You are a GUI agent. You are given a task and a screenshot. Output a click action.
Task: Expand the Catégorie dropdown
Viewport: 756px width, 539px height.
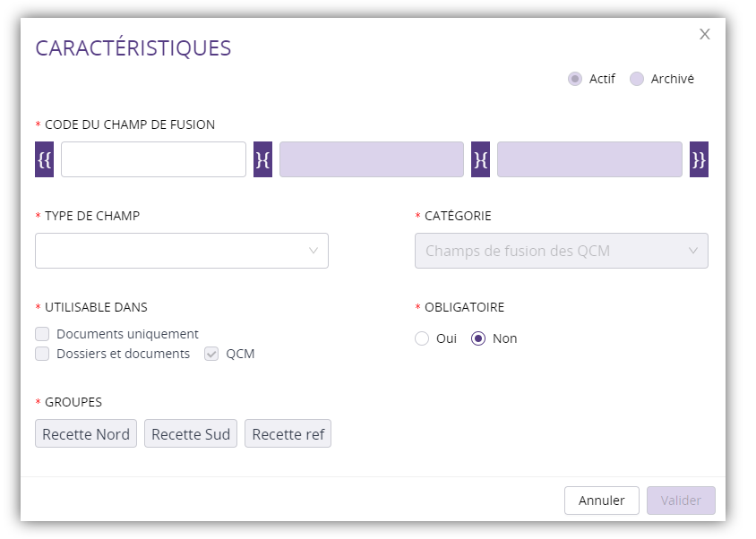pos(562,251)
